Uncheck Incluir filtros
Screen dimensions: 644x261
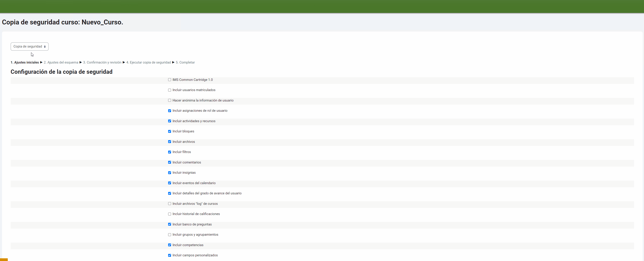click(169, 152)
